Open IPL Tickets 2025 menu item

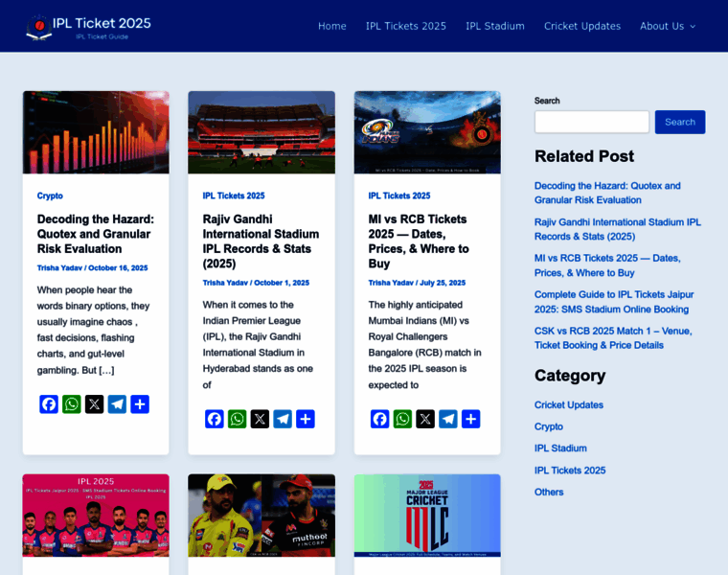tap(406, 26)
